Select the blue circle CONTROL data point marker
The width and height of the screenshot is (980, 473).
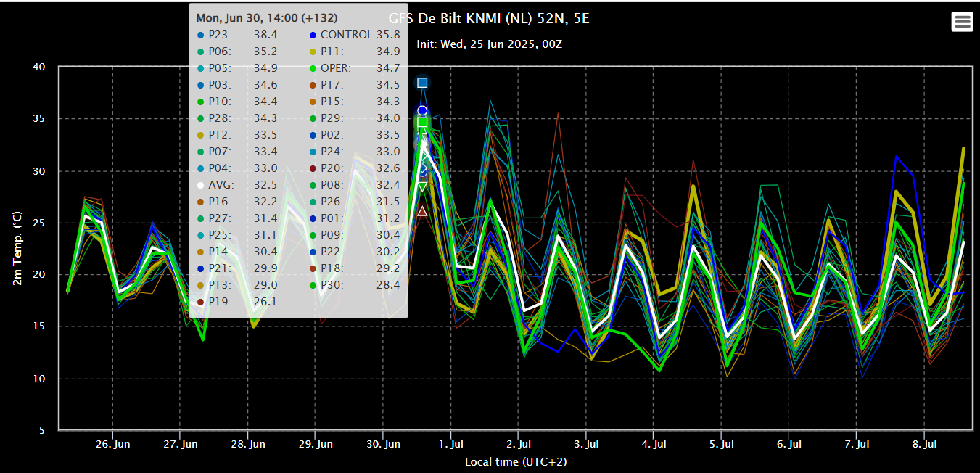click(422, 111)
